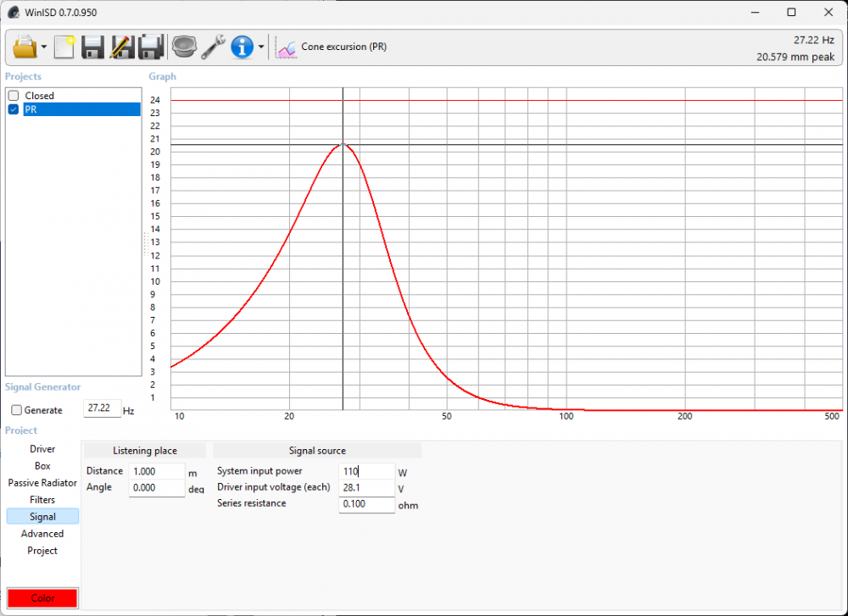Open the Advanced tab
Screen dimensions: 848x616
click(x=42, y=534)
